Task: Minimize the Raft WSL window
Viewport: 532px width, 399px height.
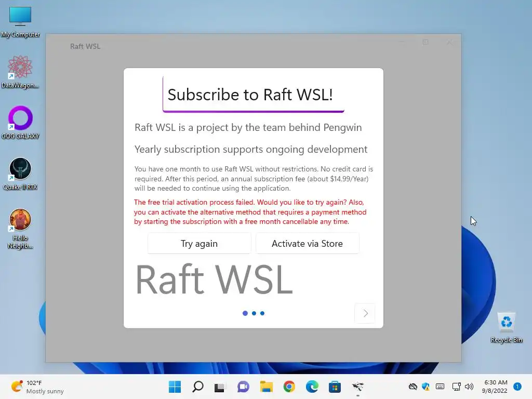Action: 402,43
